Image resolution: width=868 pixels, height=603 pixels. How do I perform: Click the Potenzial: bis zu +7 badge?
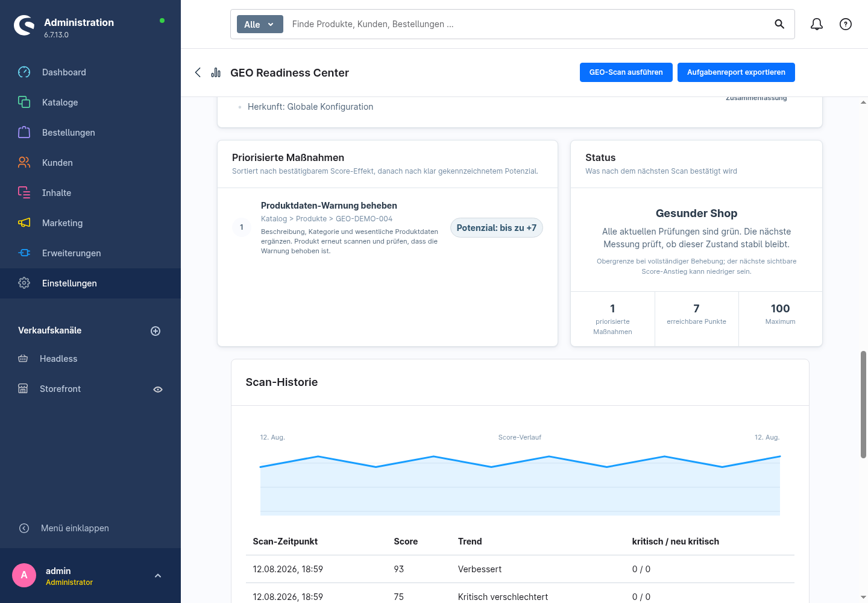point(497,228)
